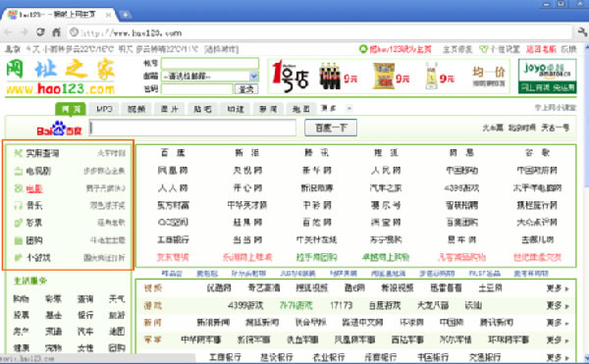Expand 更多 in the bank links row
589x364 pixels.
(x=558, y=357)
